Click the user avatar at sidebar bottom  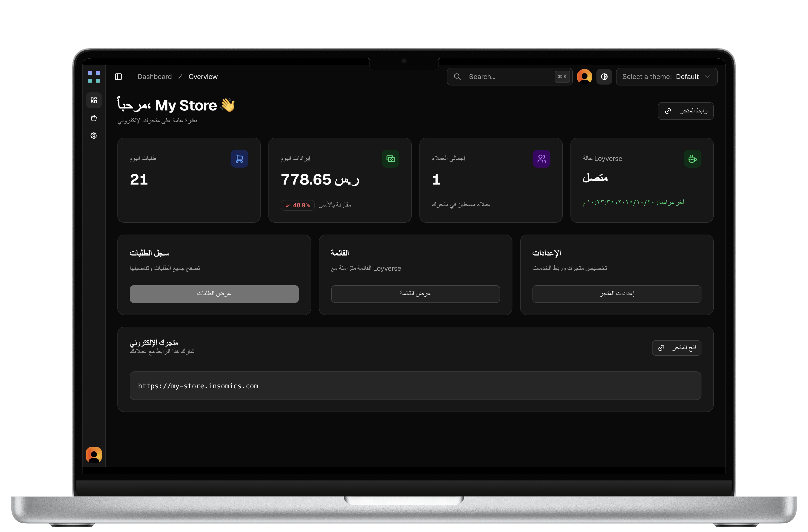94,455
